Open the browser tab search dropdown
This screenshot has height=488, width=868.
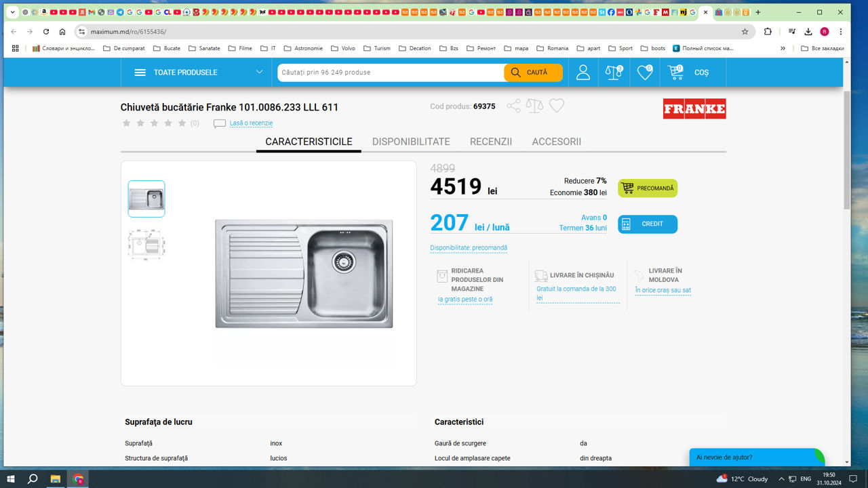coord(12,12)
